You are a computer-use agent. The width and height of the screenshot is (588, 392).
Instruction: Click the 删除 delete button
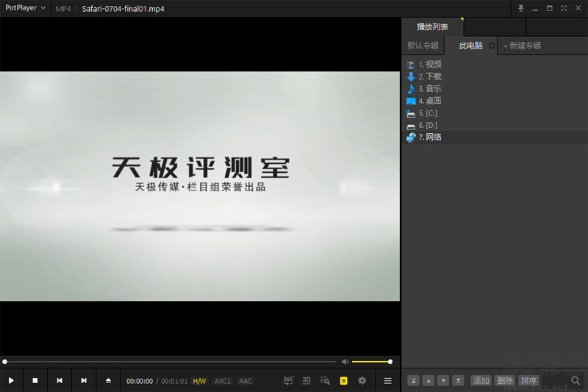[x=505, y=381]
